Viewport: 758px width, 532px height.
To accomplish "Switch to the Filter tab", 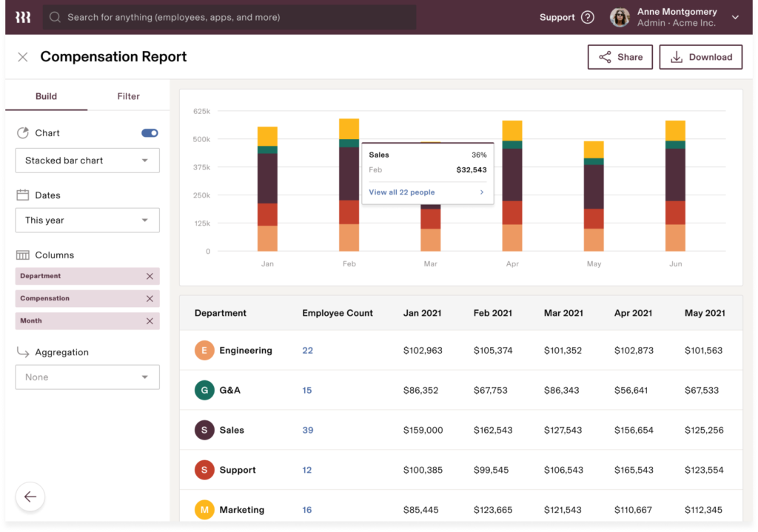I will (128, 96).
